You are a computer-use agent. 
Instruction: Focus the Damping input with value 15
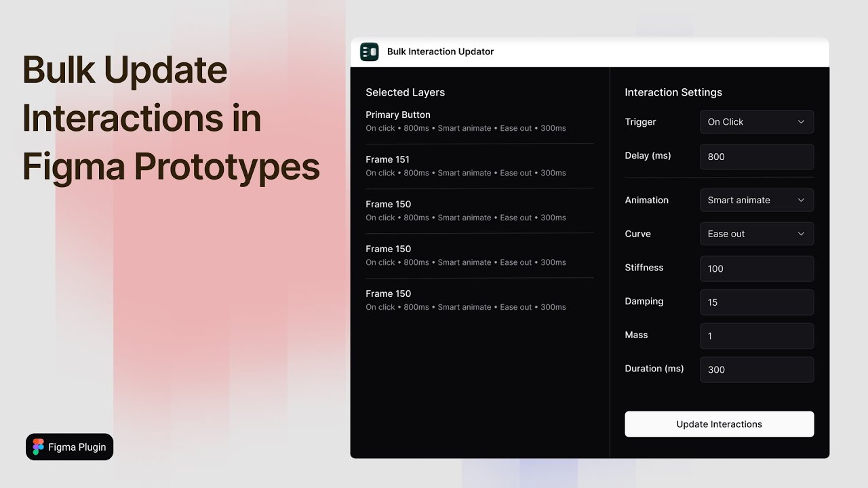click(757, 302)
